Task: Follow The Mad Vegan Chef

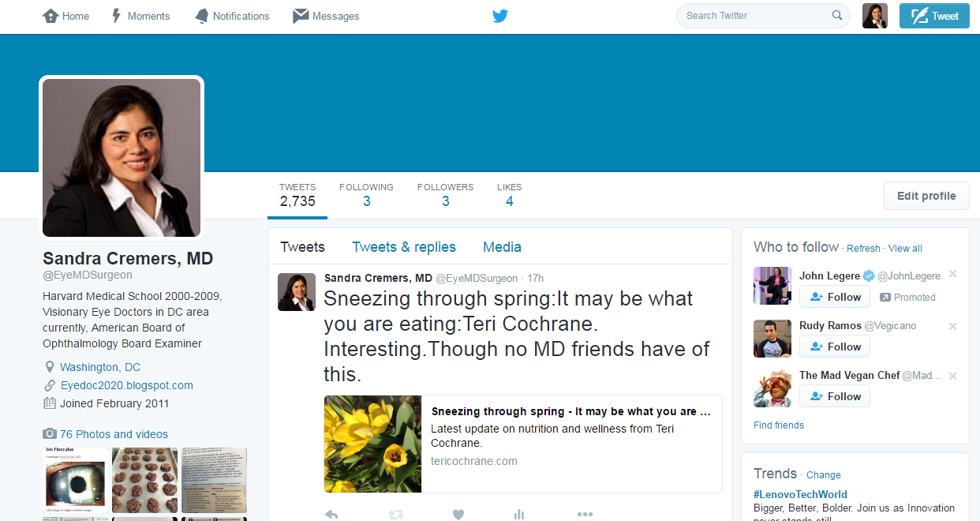Action: (835, 396)
